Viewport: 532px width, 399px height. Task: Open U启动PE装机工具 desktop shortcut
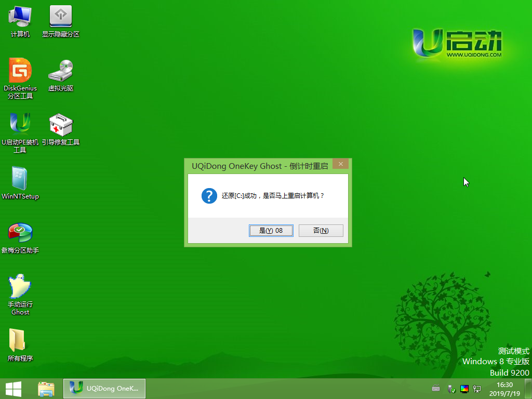(x=20, y=132)
